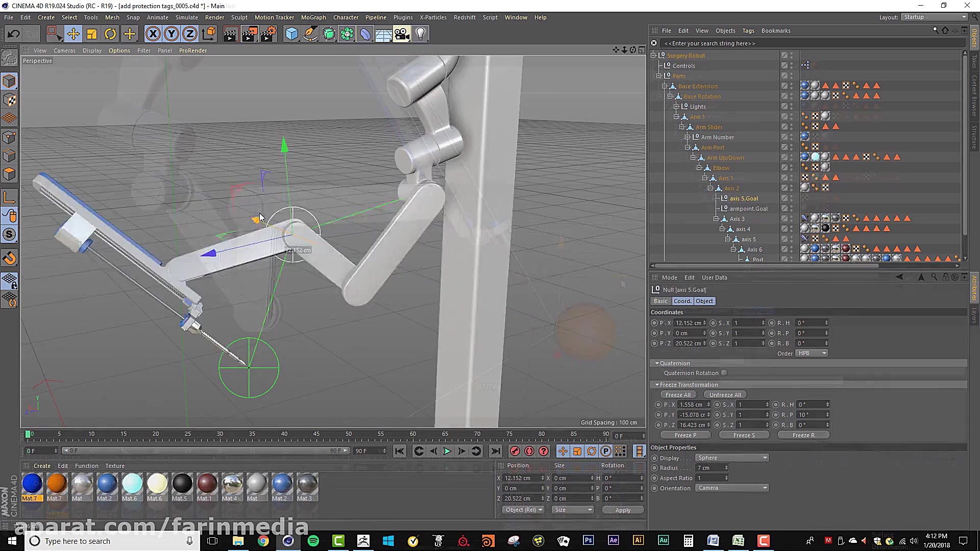The height and width of the screenshot is (551, 980).
Task: Click the Undo arrow icon
Action: point(13,34)
